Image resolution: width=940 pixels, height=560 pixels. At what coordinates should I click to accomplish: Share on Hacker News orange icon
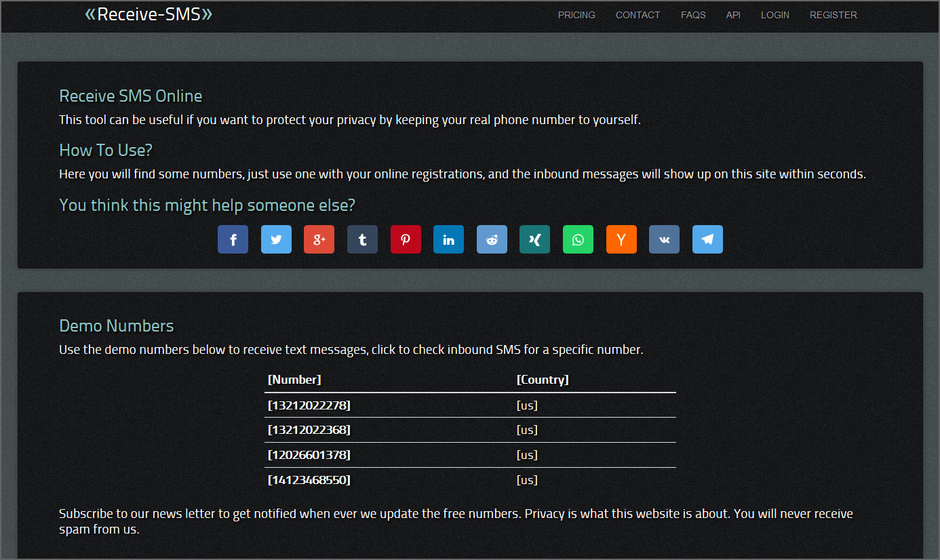[621, 240]
